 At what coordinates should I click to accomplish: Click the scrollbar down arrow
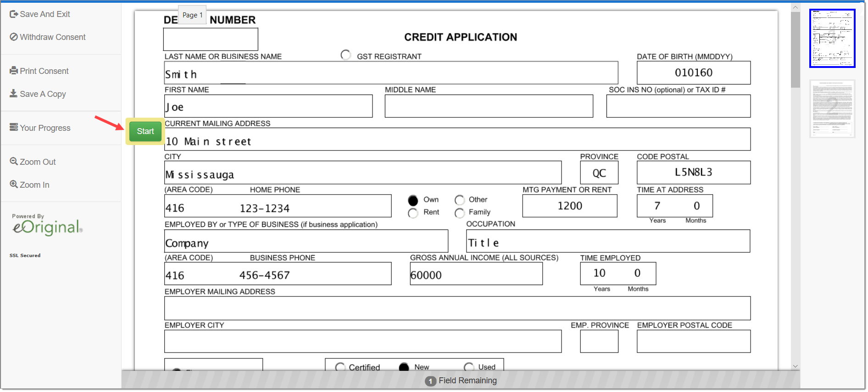coord(796,366)
